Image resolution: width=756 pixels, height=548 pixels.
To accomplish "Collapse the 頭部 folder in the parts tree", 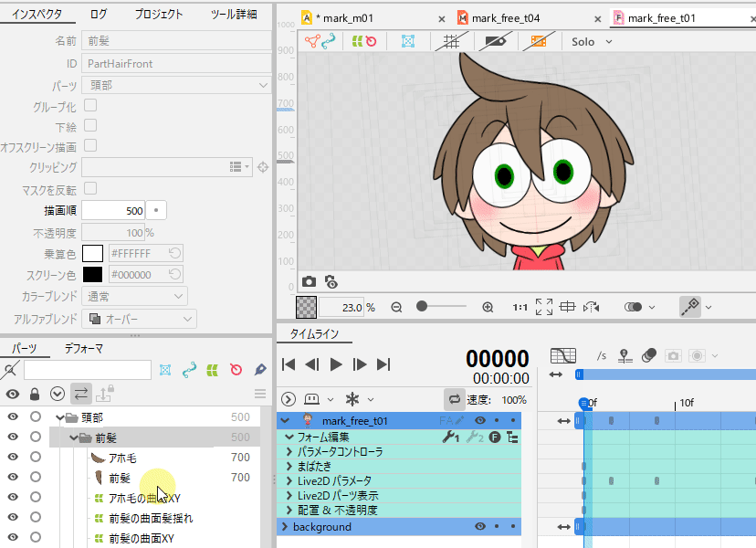I will 58,418.
